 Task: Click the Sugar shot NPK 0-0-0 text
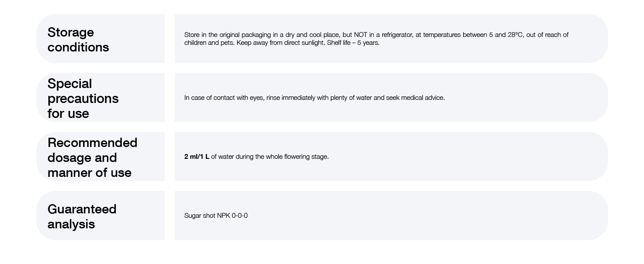(216, 216)
